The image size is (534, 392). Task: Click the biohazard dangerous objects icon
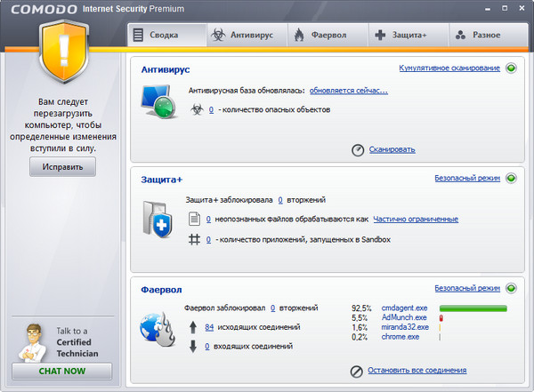tap(197, 109)
